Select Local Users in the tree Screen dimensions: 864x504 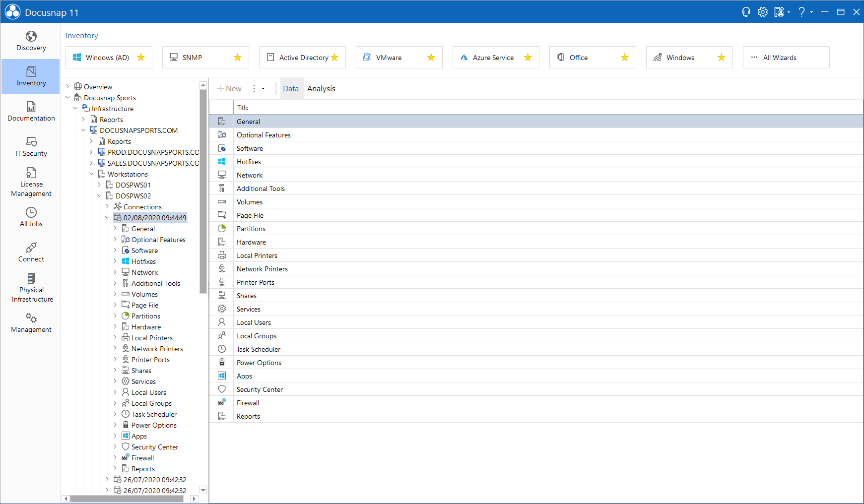[x=148, y=392]
